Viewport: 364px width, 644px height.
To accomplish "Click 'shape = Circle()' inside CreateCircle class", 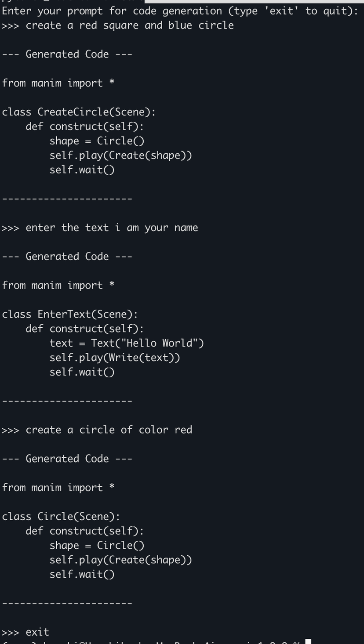I will 97,141.
